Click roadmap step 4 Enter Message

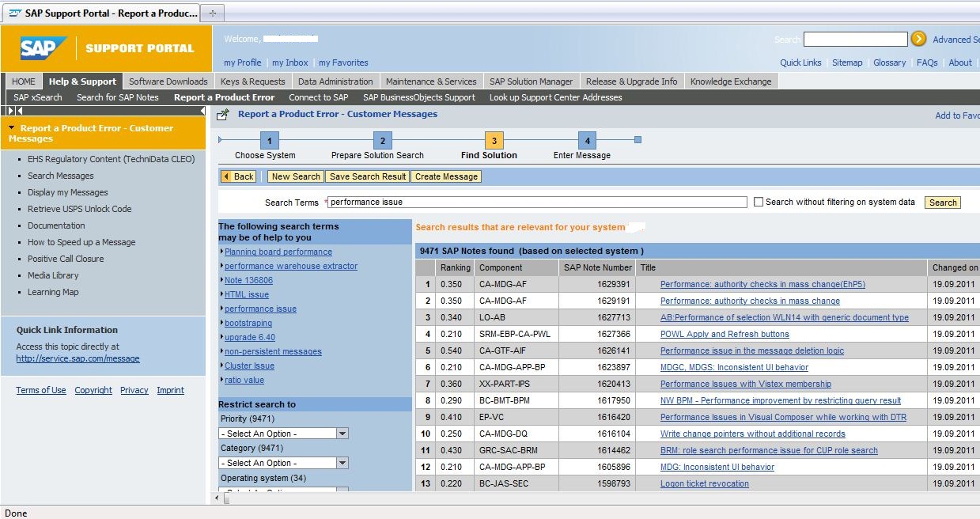pos(587,142)
